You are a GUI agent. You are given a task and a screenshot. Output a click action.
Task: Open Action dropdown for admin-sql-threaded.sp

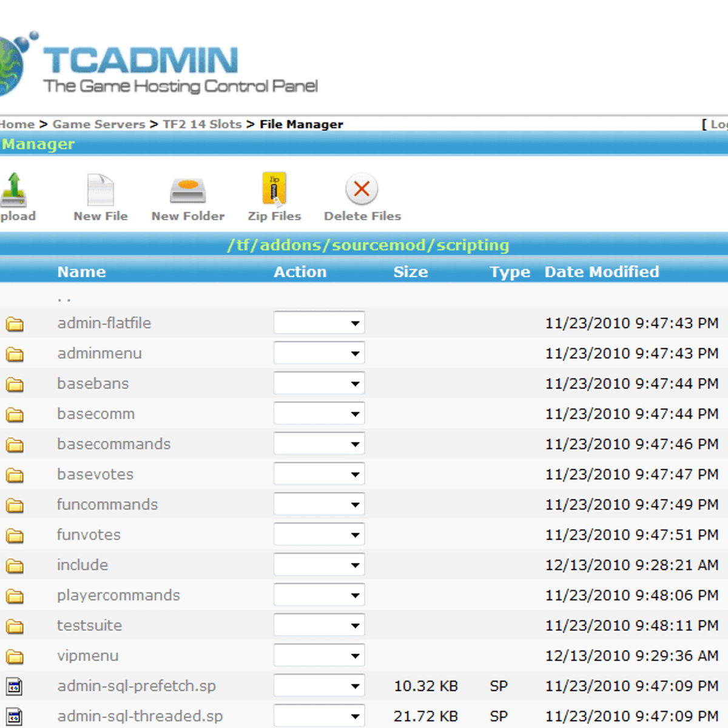pos(319,716)
